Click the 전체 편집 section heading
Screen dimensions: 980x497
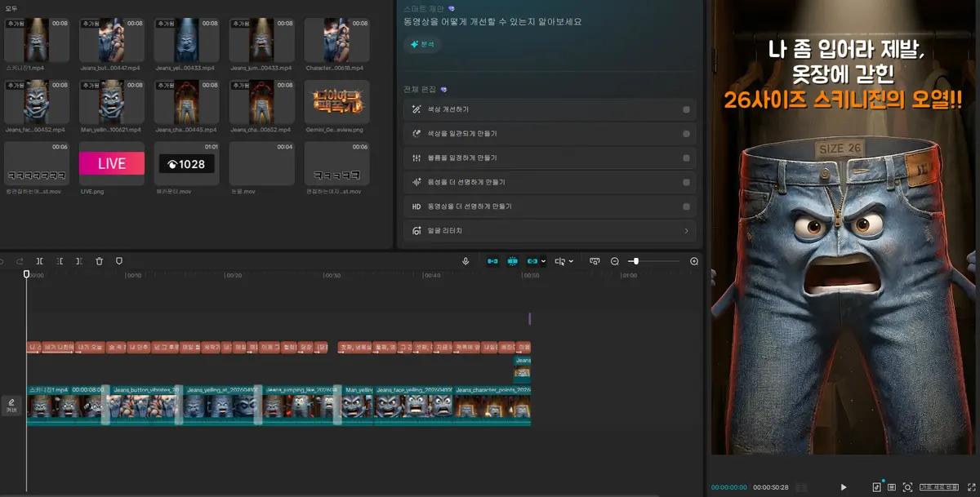(421, 89)
